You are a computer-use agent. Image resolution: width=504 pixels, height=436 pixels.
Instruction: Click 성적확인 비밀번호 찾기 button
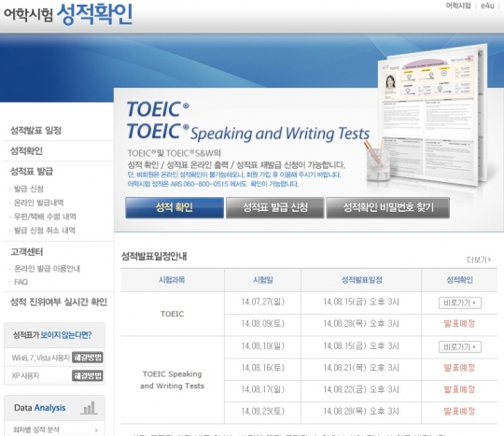tap(388, 207)
